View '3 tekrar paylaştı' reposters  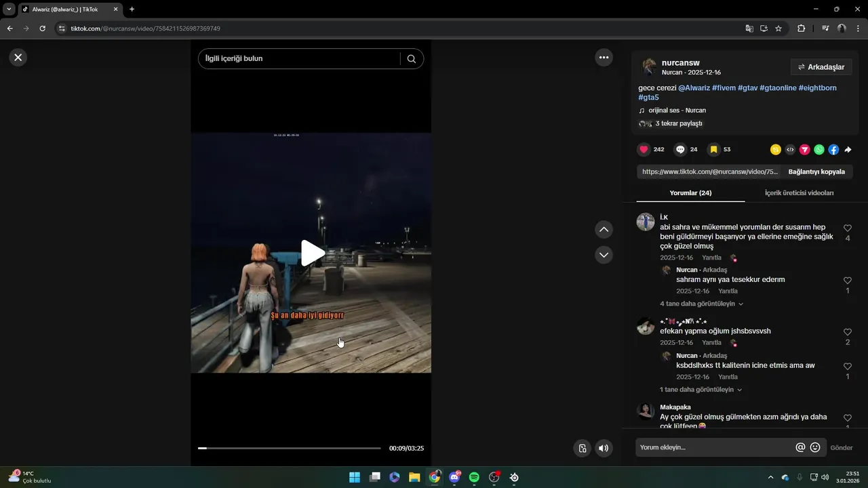tap(678, 123)
